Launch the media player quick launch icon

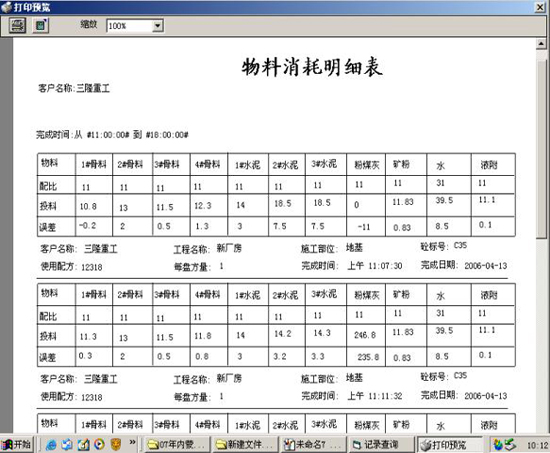[99, 445]
